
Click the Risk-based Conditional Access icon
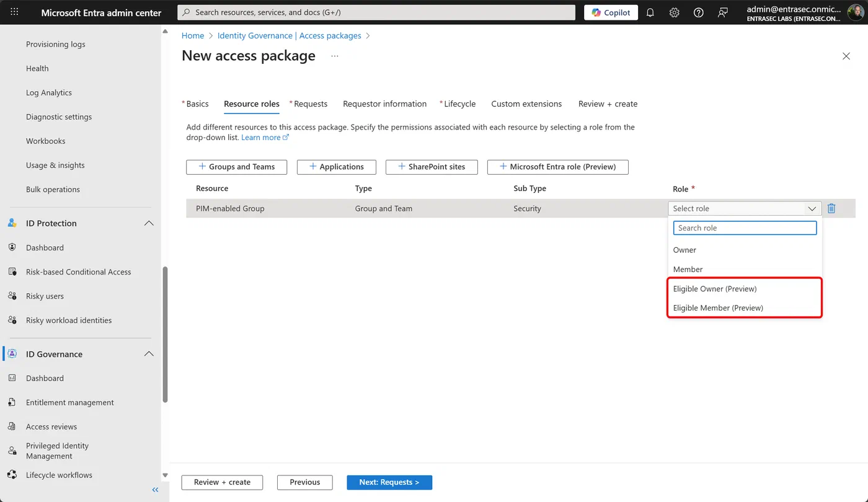click(x=12, y=271)
